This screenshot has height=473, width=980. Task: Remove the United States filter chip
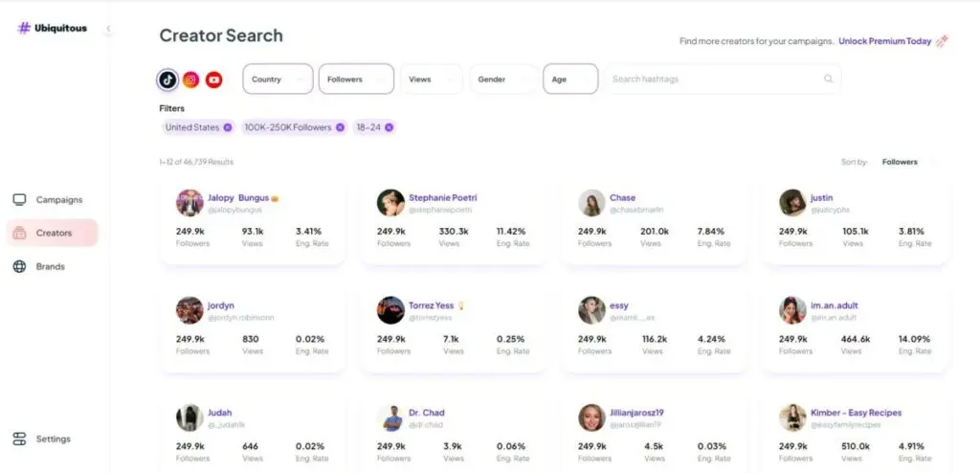coord(228,127)
